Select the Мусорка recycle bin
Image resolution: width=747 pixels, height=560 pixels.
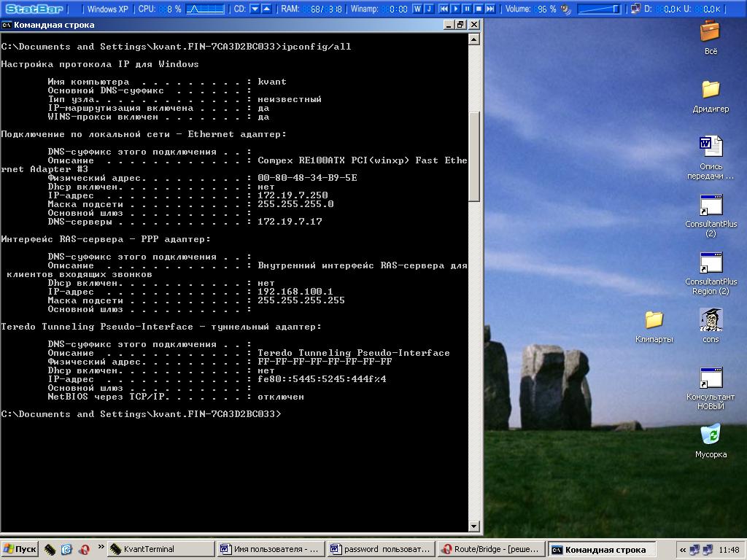click(711, 441)
